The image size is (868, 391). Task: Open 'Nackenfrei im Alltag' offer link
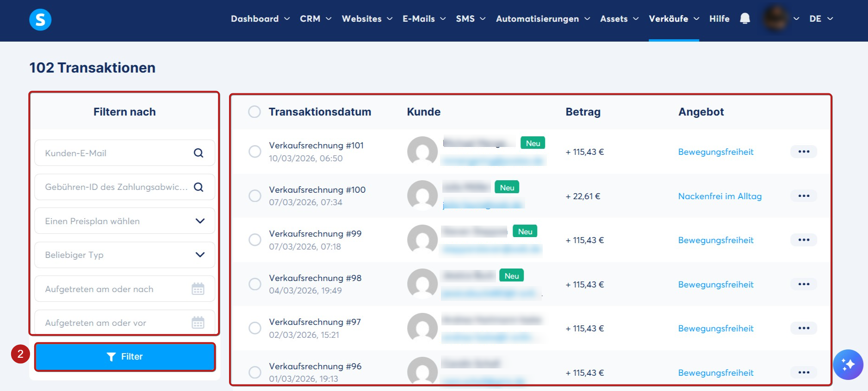pos(719,196)
